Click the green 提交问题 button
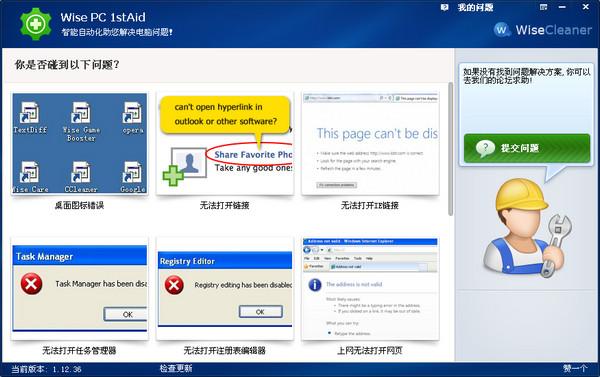 527,148
